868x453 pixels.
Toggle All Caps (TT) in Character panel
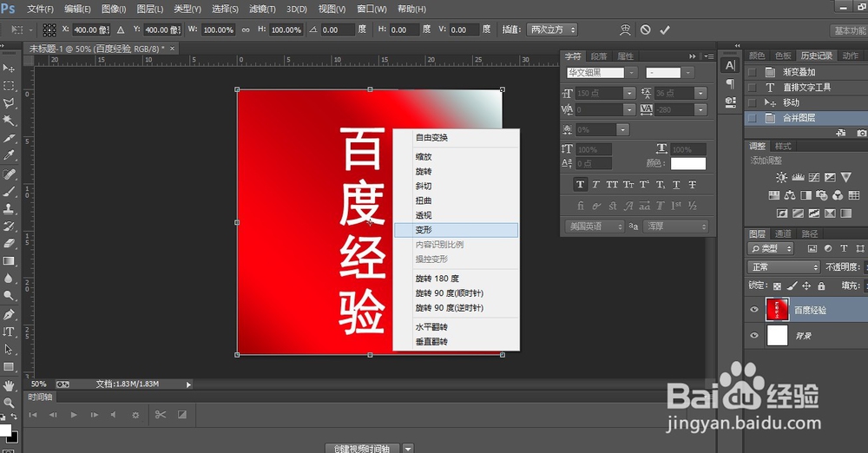[x=612, y=185]
